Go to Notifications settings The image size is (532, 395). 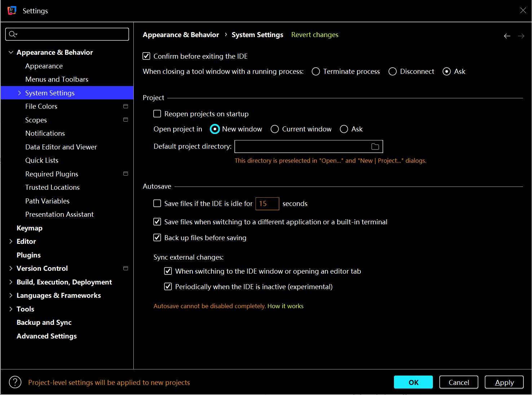(45, 133)
